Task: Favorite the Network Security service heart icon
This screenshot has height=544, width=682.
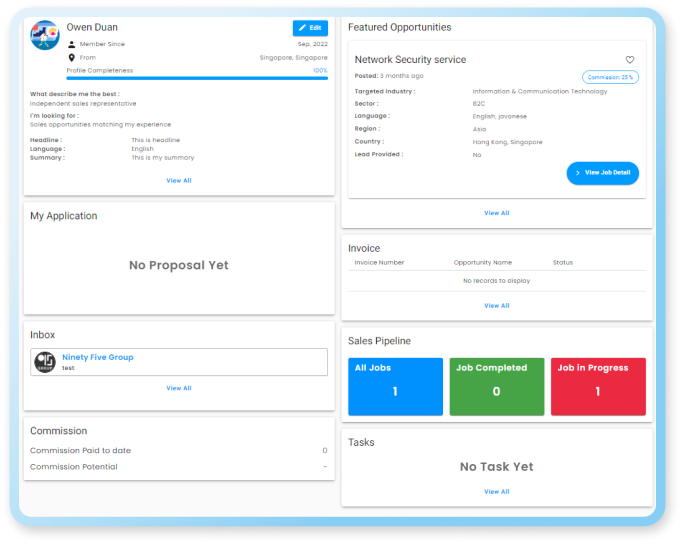Action: pos(629,60)
